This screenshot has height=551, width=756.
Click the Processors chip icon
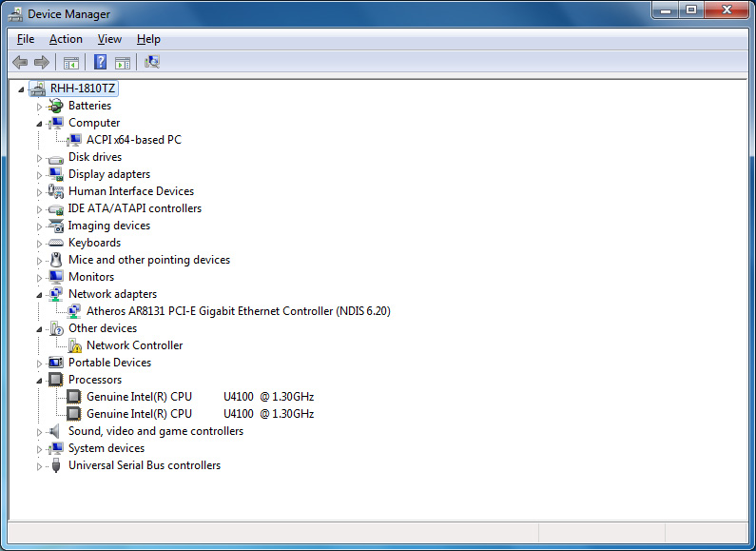pyautogui.click(x=56, y=380)
